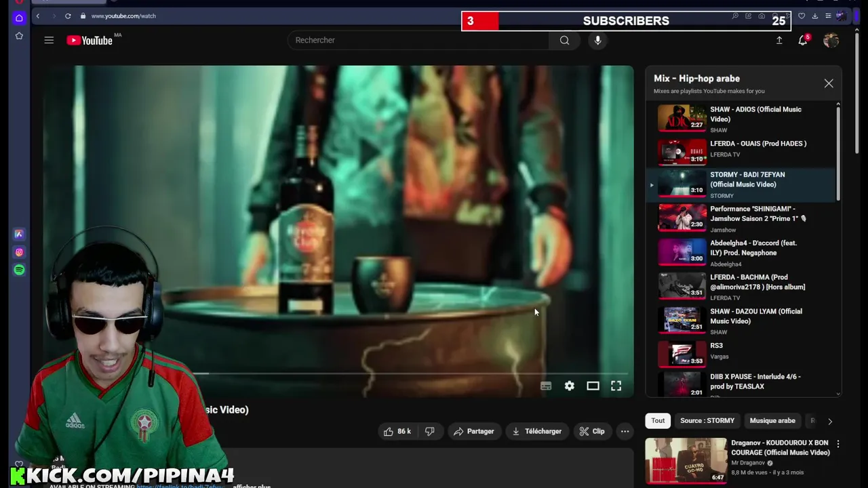The height and width of the screenshot is (488, 868).
Task: Select the Tout filter chip
Action: pos(658,420)
